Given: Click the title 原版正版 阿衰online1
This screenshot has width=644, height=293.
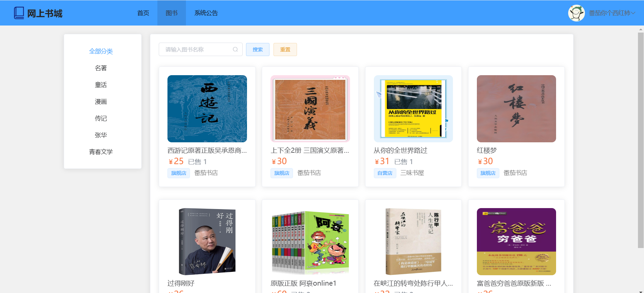Looking at the screenshot, I should (303, 283).
